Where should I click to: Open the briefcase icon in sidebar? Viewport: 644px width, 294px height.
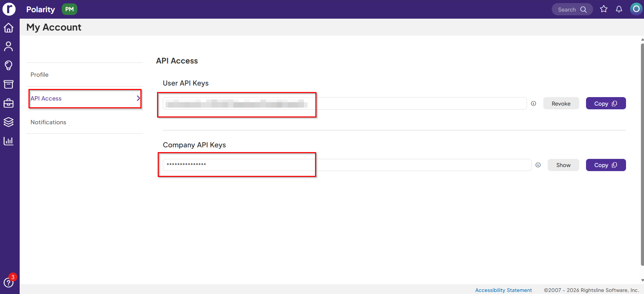click(x=8, y=103)
